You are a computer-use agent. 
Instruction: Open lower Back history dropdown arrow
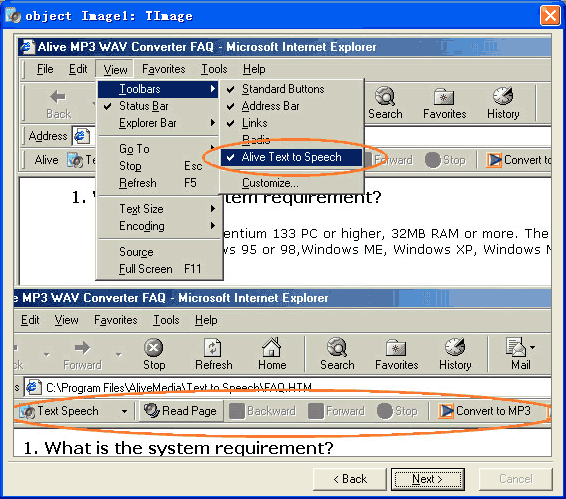point(47,354)
